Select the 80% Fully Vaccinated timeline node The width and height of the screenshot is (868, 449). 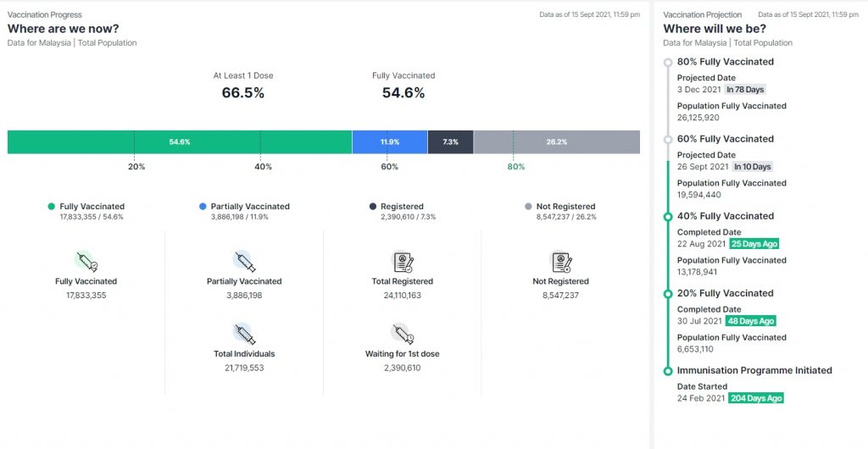[668, 62]
